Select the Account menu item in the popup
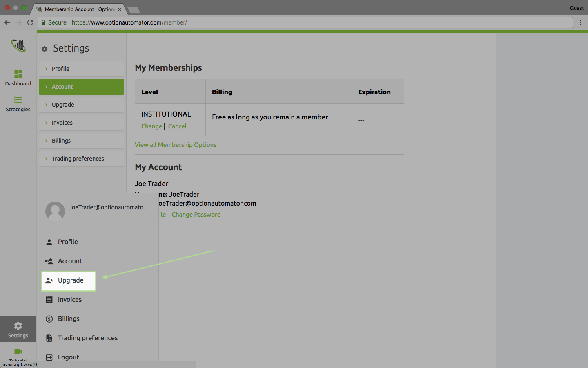This screenshot has height=368, width=588. (x=70, y=261)
